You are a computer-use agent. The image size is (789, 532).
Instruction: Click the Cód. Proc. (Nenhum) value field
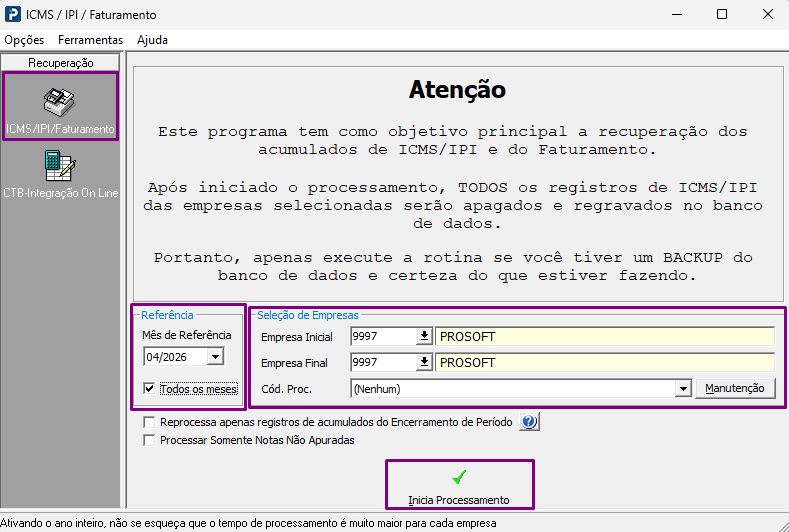point(513,389)
